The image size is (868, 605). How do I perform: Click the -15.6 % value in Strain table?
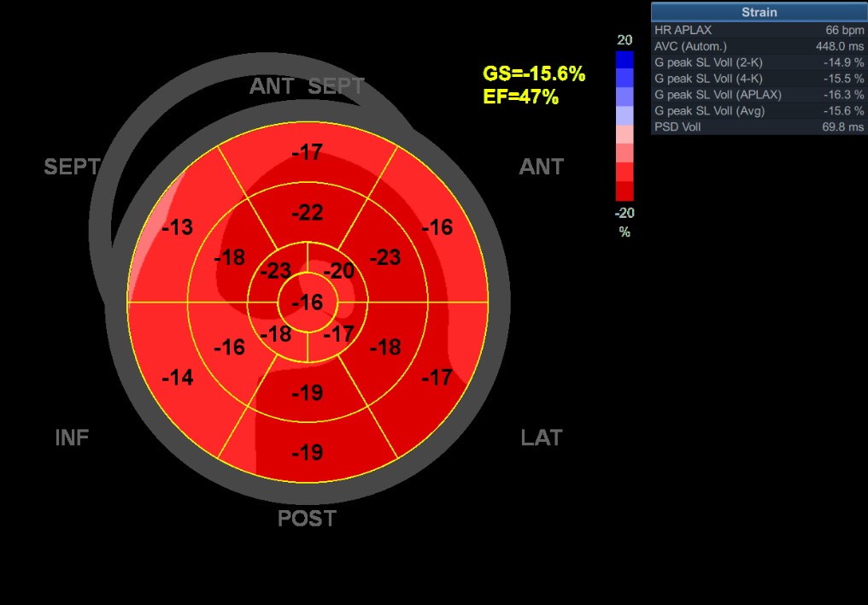point(843,111)
